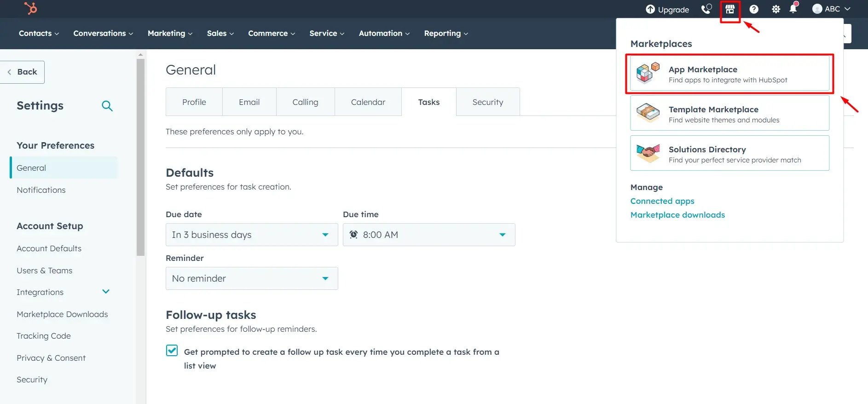
Task: Open the Sales menu
Action: pyautogui.click(x=220, y=33)
